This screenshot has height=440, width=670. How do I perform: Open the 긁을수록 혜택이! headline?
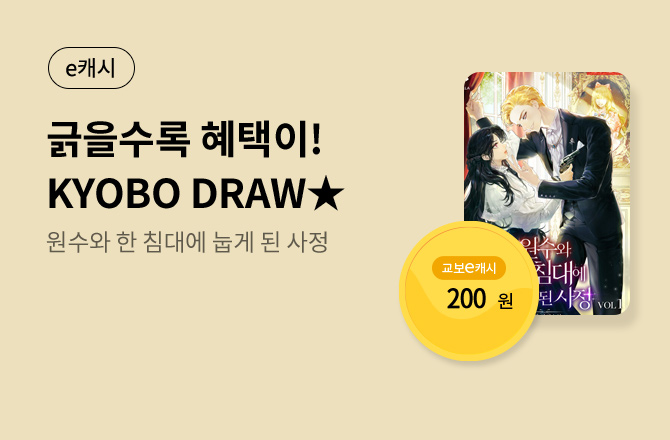pos(184,140)
